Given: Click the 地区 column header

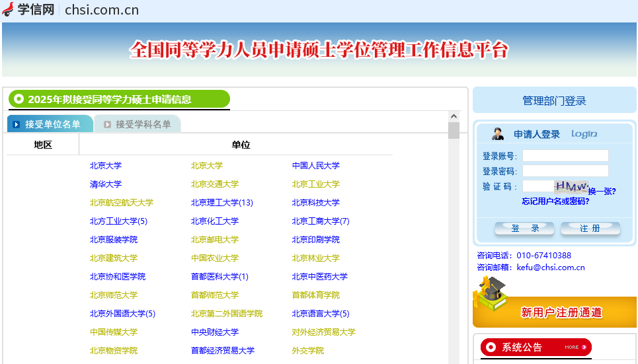Looking at the screenshot, I should [x=43, y=145].
